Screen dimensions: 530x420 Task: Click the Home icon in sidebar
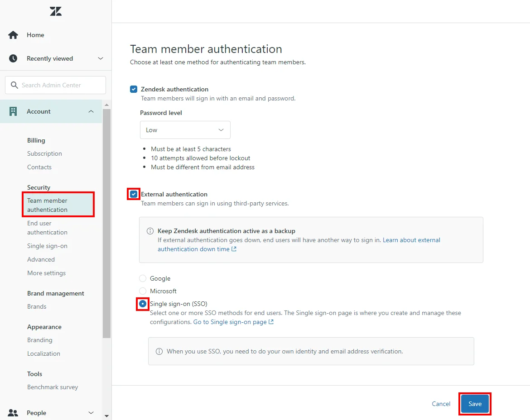(x=13, y=34)
